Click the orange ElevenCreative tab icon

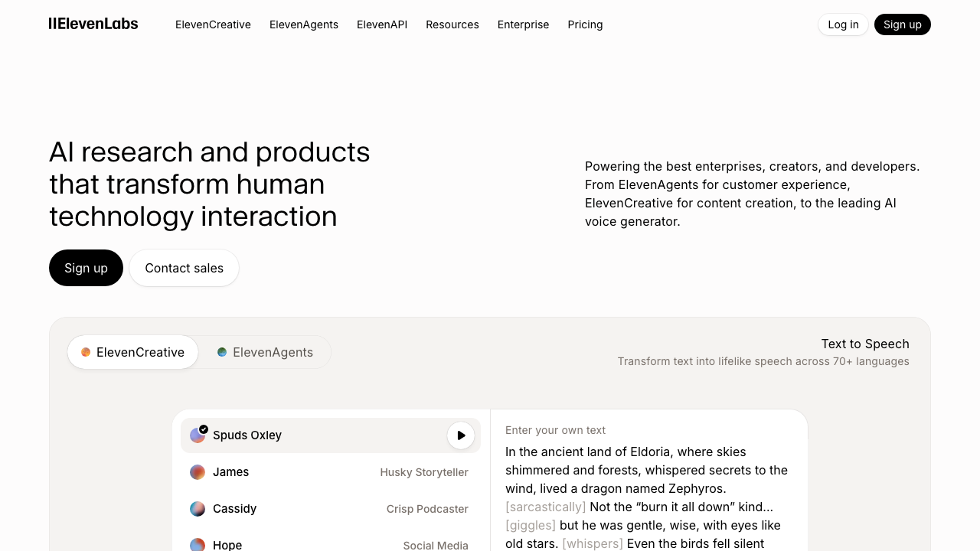point(85,352)
